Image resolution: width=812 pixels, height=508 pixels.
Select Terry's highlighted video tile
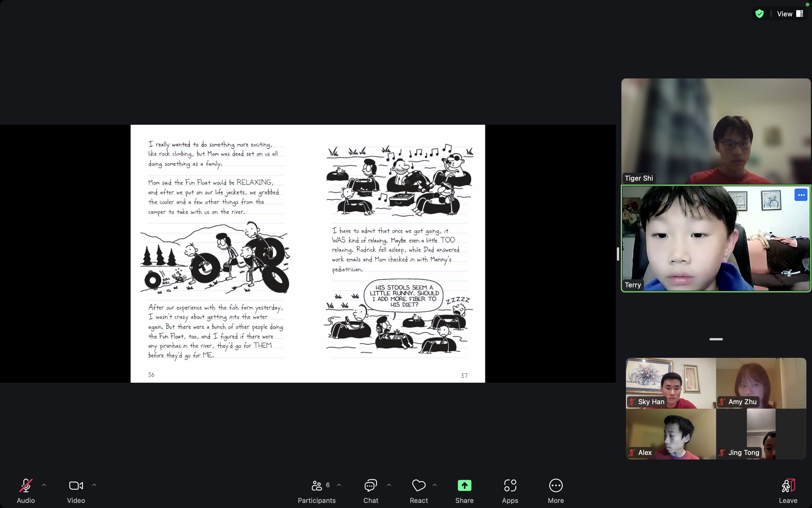coord(716,238)
